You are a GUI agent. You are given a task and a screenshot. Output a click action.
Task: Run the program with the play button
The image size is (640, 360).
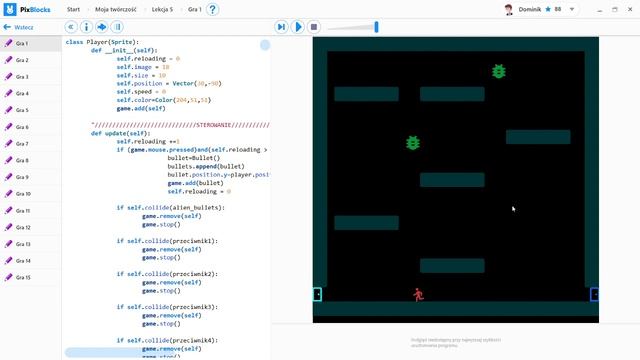298,27
